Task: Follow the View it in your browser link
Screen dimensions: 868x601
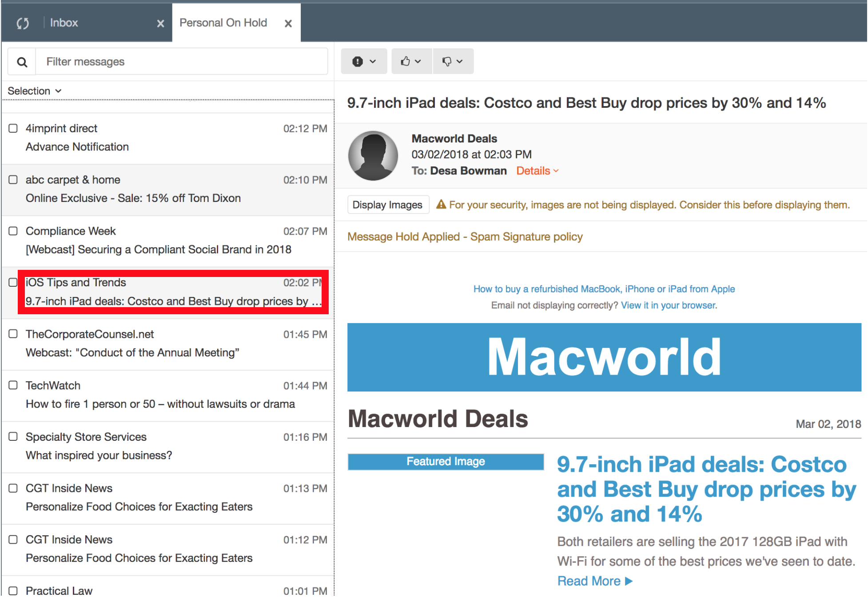Action: coord(669,305)
